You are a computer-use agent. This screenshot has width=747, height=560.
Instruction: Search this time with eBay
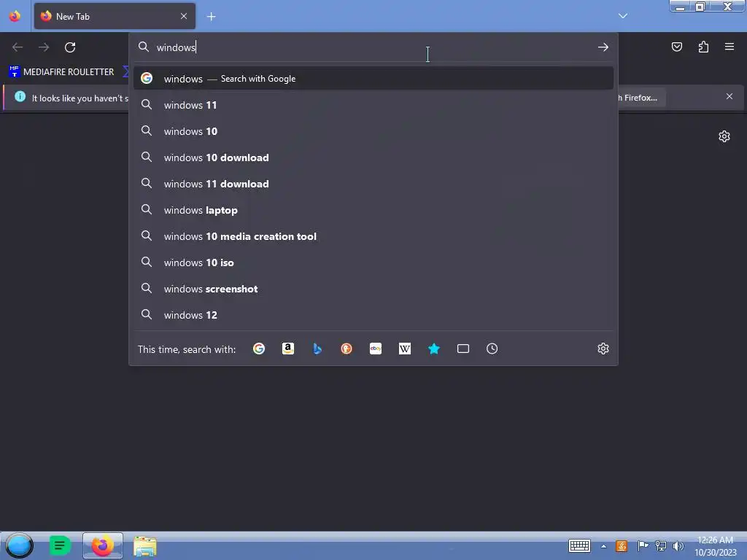[376, 349]
